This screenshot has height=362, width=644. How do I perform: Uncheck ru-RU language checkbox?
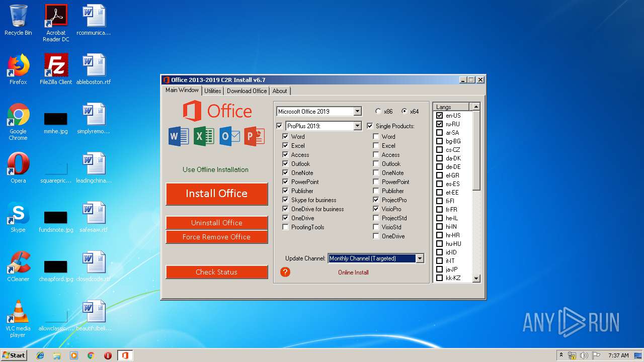[439, 124]
